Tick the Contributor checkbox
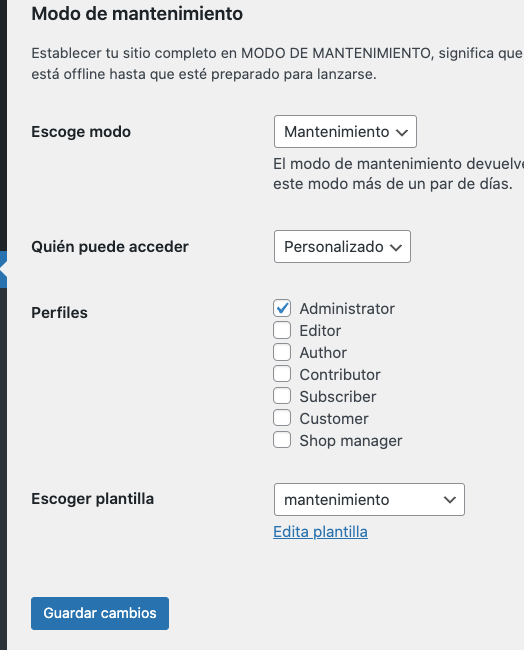 pos(282,374)
